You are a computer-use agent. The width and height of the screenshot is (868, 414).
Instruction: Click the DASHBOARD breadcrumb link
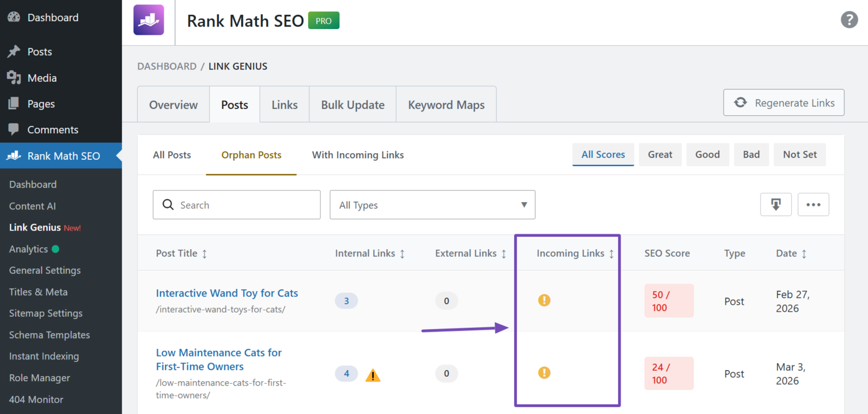[x=167, y=66]
